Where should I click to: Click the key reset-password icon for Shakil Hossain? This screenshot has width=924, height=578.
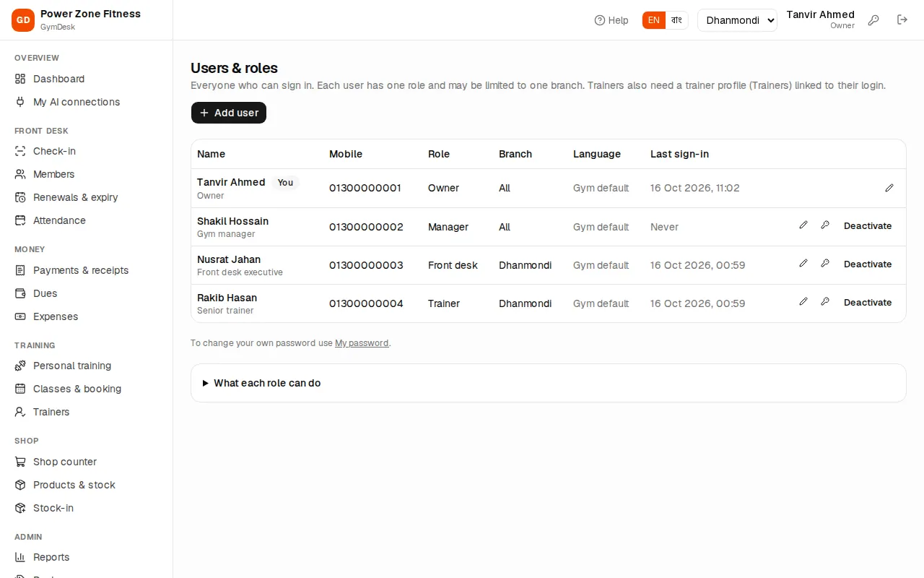825,225
